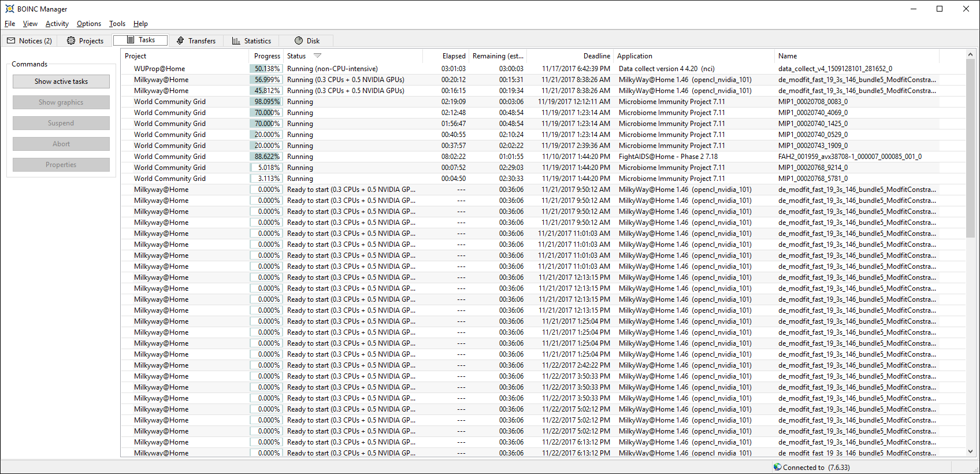The height and width of the screenshot is (474, 980).
Task: Click the connection status globe icon
Action: pos(778,467)
